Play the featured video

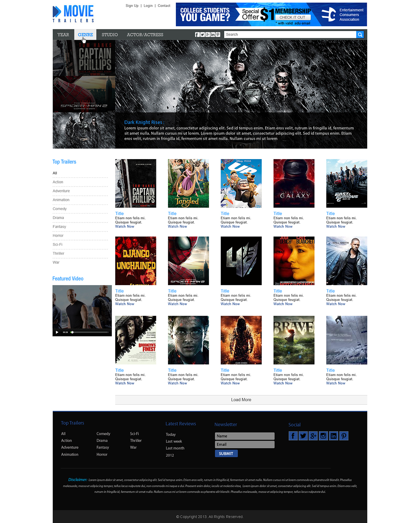point(57,332)
